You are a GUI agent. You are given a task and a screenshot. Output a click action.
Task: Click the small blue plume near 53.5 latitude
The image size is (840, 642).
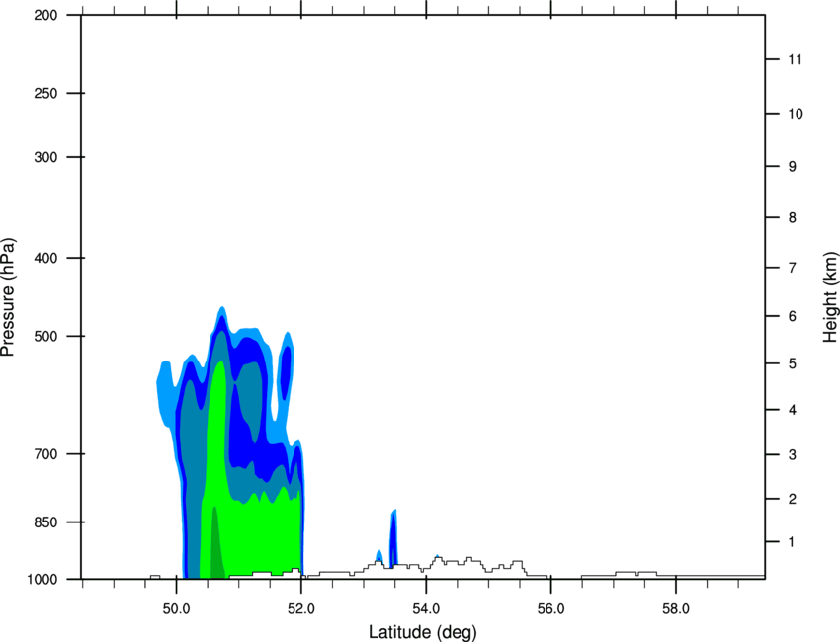tap(393, 537)
